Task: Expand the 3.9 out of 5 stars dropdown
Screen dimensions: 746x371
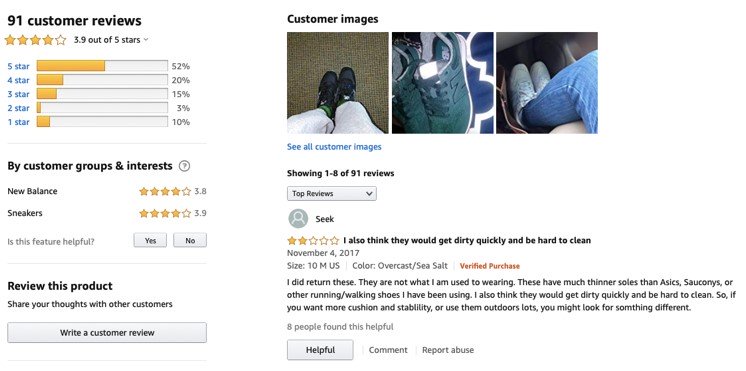Action: 111,40
